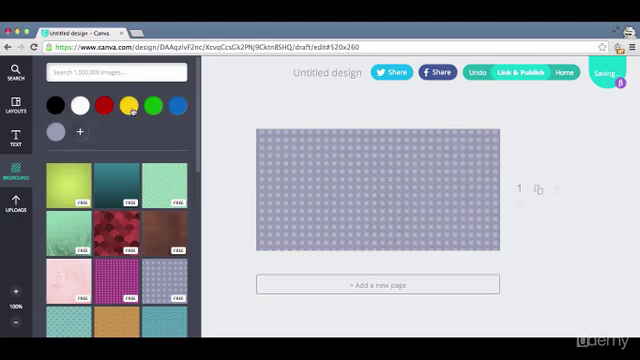640x360 pixels.
Task: Copy this page using duplicate icon
Action: pyautogui.click(x=538, y=189)
